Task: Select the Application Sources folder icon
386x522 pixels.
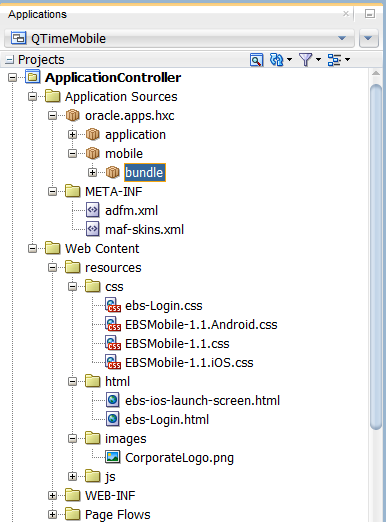Action: coord(53,96)
